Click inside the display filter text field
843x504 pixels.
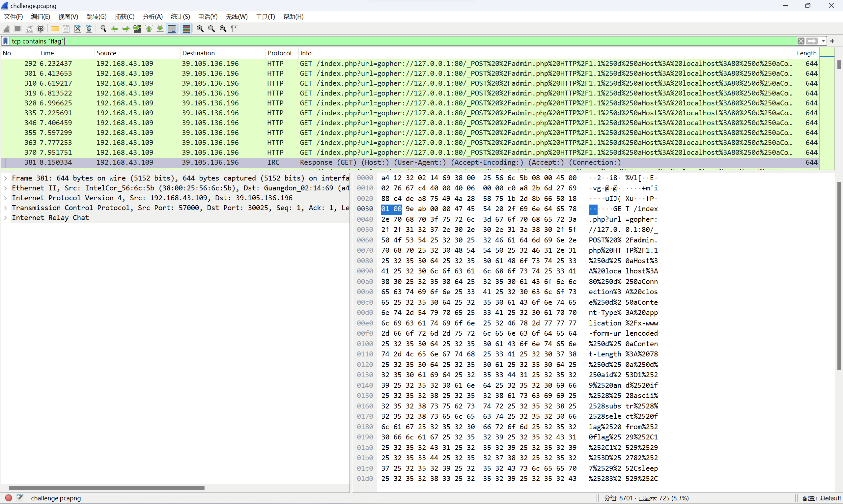coord(407,41)
